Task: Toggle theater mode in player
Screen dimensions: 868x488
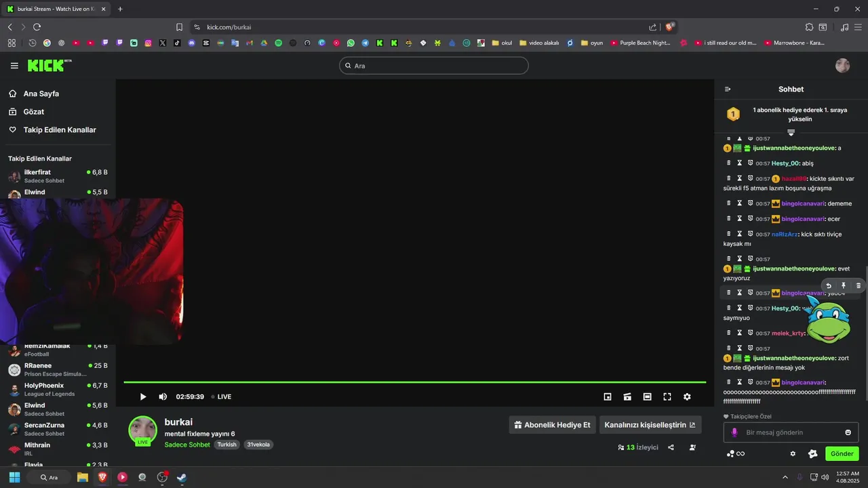Action: (647, 396)
